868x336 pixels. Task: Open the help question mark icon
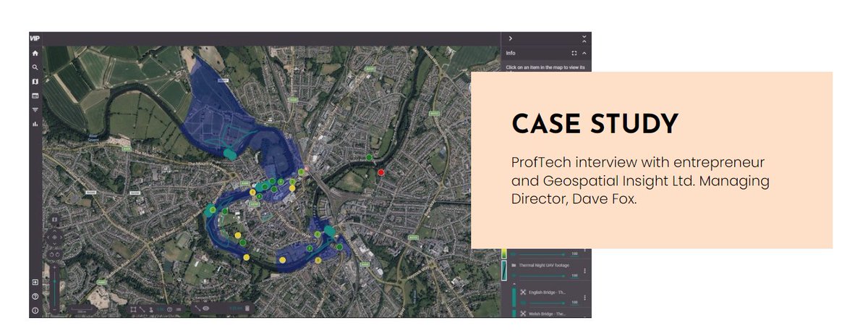pyautogui.click(x=35, y=296)
